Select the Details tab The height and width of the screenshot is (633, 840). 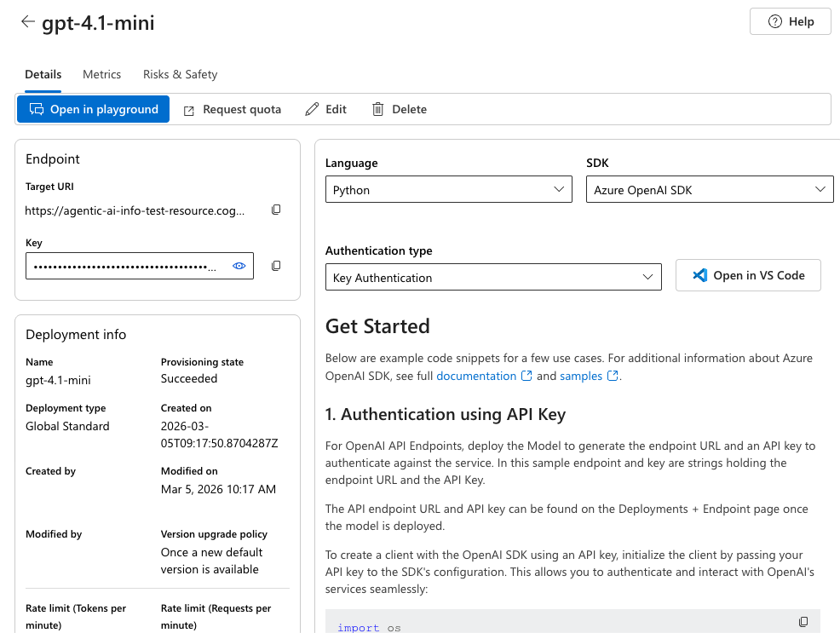43,74
